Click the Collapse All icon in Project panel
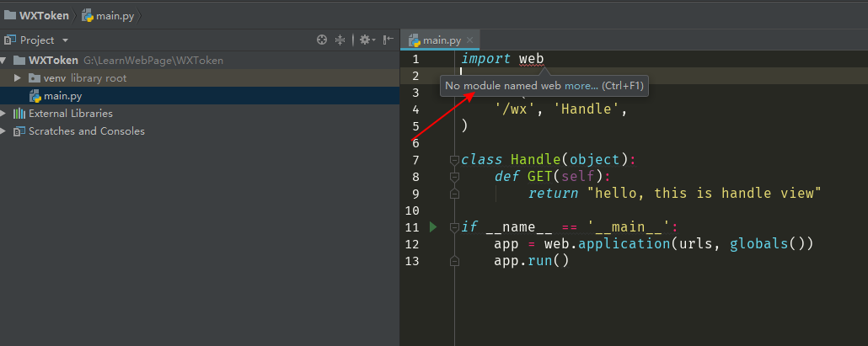Screen dimensions: 868x346 coord(340,40)
